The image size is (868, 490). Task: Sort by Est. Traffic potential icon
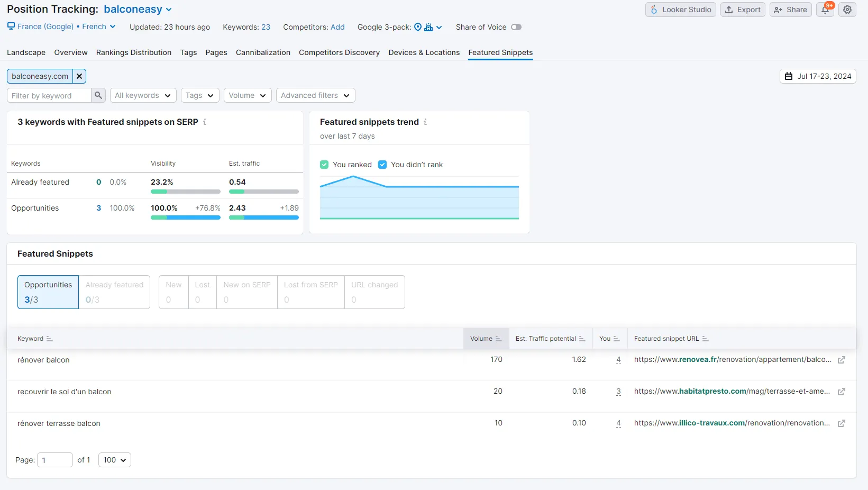(582, 339)
